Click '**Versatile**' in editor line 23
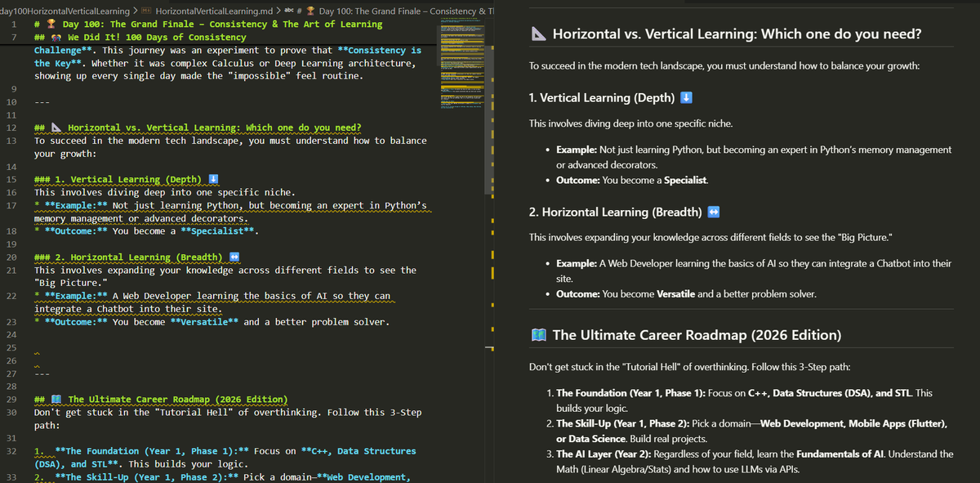The image size is (980, 483). point(204,322)
